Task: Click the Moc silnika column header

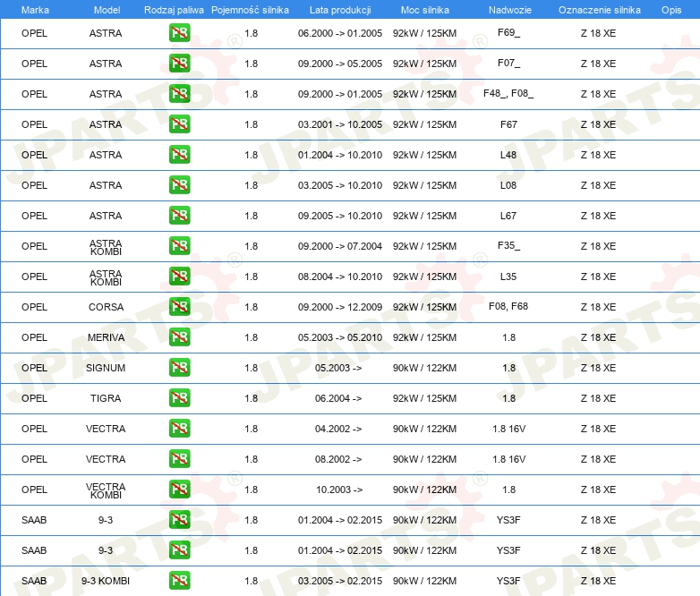Action: pos(425,10)
